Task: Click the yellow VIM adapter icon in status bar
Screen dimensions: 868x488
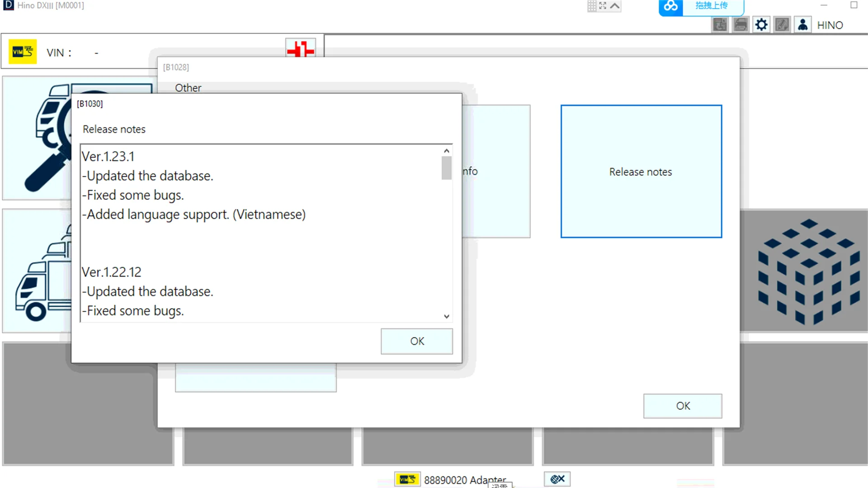Action: (x=407, y=479)
